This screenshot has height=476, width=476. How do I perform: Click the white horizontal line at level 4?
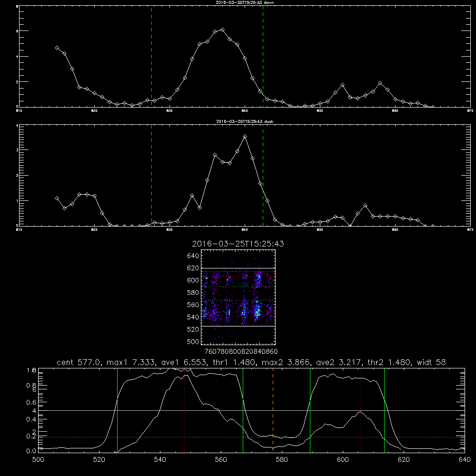point(251,410)
